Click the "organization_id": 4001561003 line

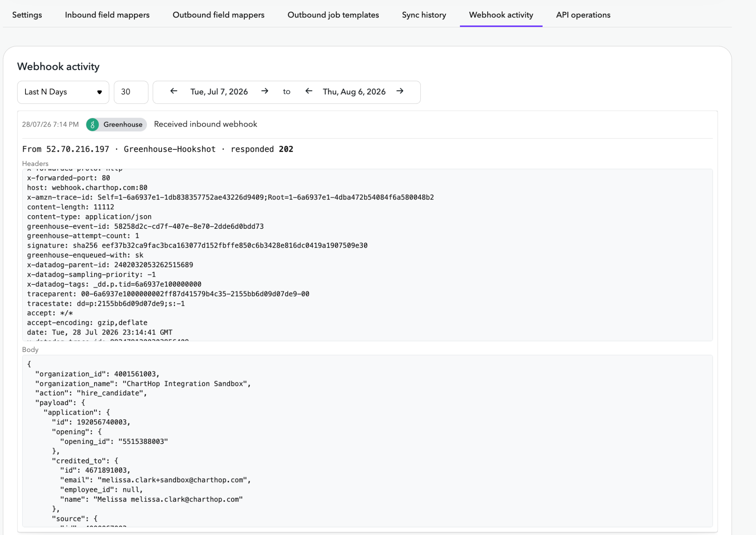click(97, 374)
